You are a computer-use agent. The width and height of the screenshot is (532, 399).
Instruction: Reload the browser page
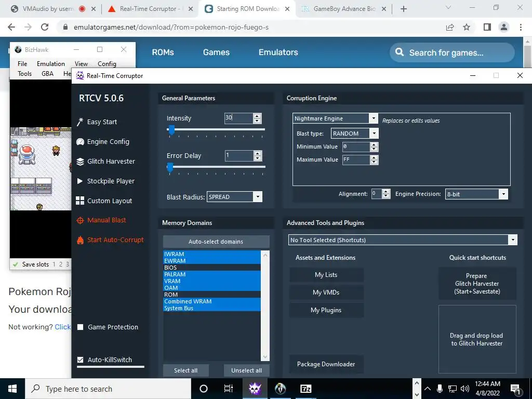point(45,27)
